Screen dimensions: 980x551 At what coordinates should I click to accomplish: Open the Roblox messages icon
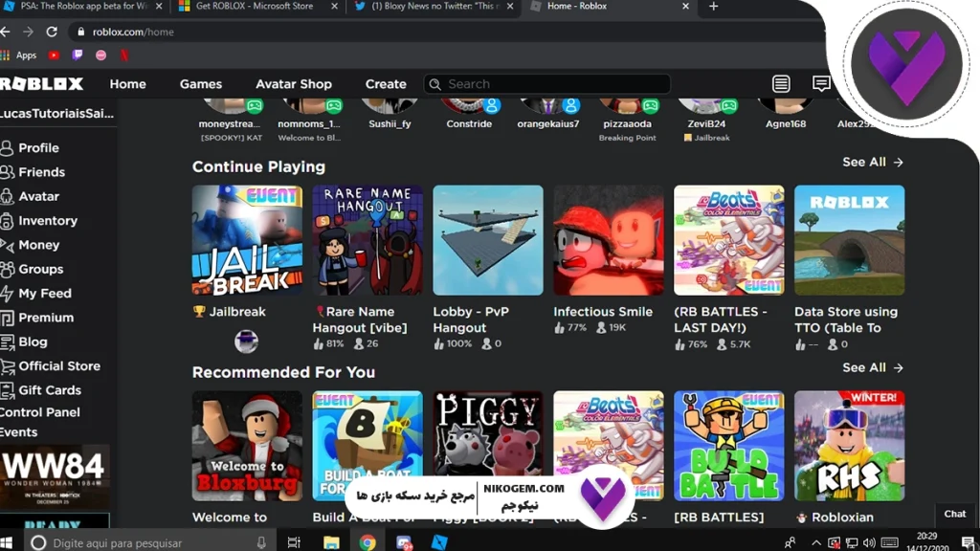[x=820, y=84]
